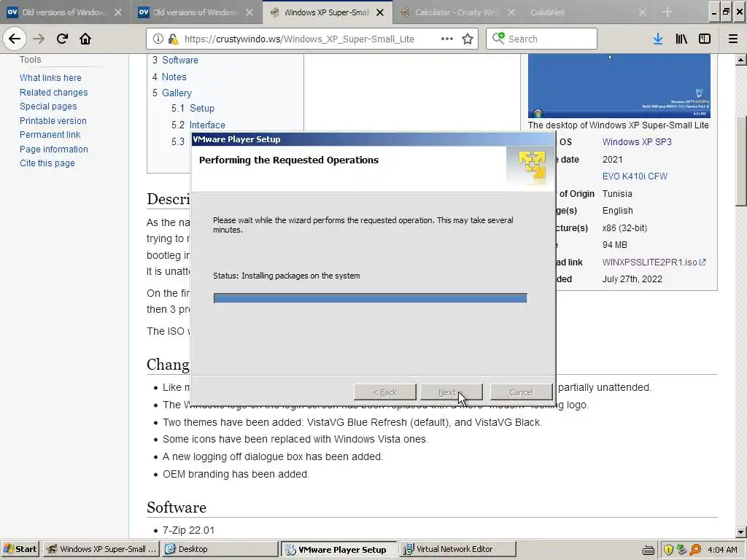The width and height of the screenshot is (747, 560).
Task: Open Page information link
Action: [54, 149]
